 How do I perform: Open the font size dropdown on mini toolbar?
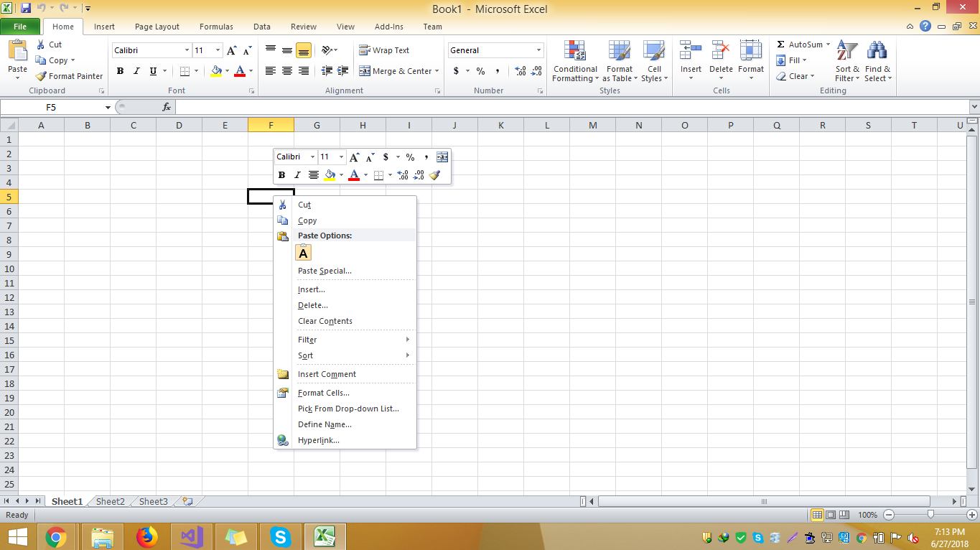coord(340,157)
